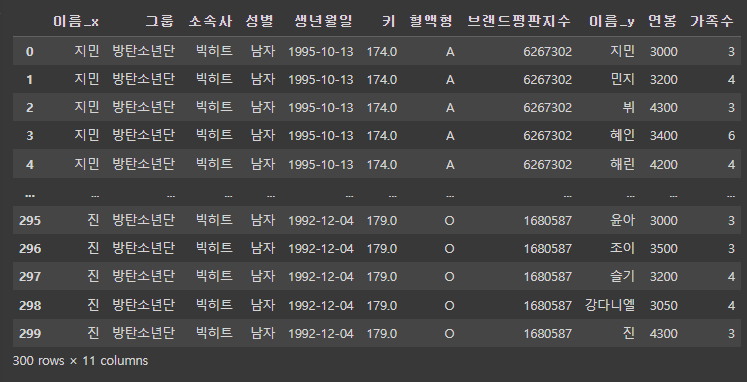Click 윤아 in the 이름_y column
Screen dimensions: 747x382
[622, 220]
